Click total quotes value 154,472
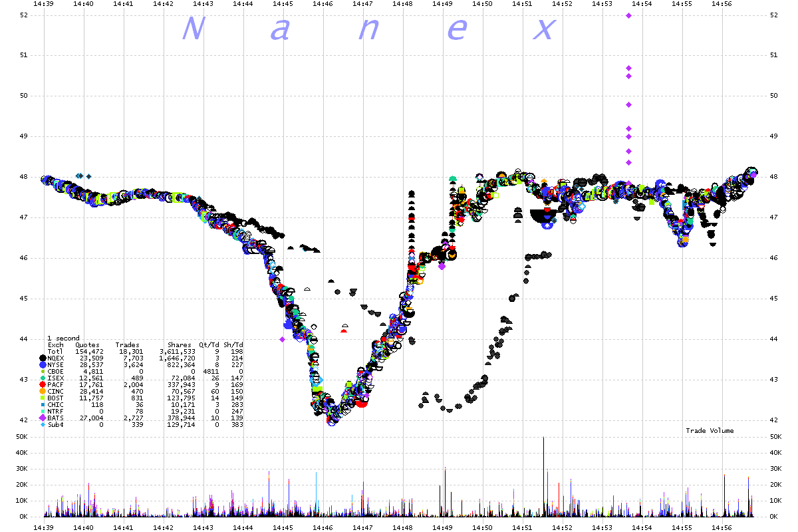Image resolution: width=798 pixels, height=532 pixels. (90, 351)
